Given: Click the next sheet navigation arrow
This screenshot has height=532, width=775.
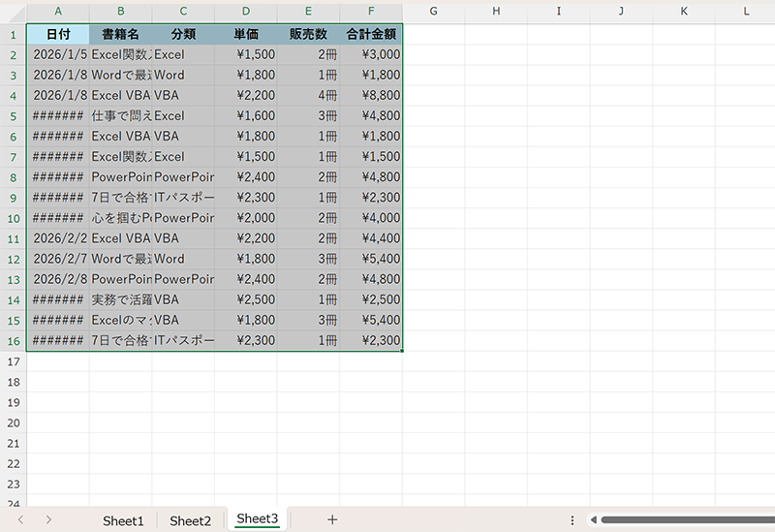Looking at the screenshot, I should tap(48, 520).
